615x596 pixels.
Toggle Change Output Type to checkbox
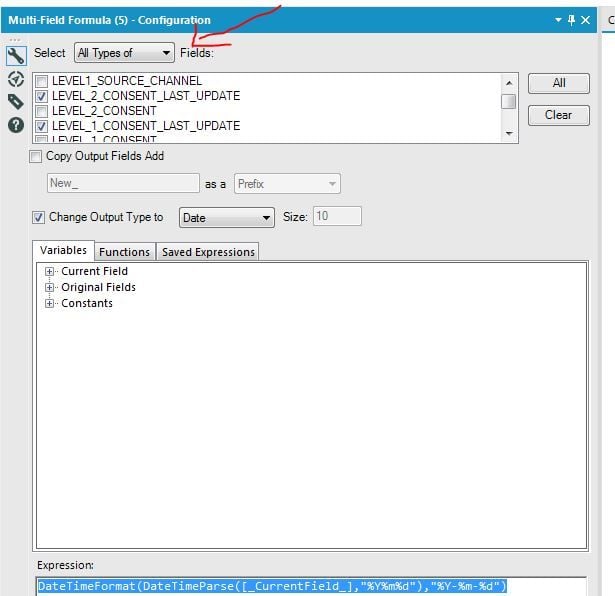38,217
